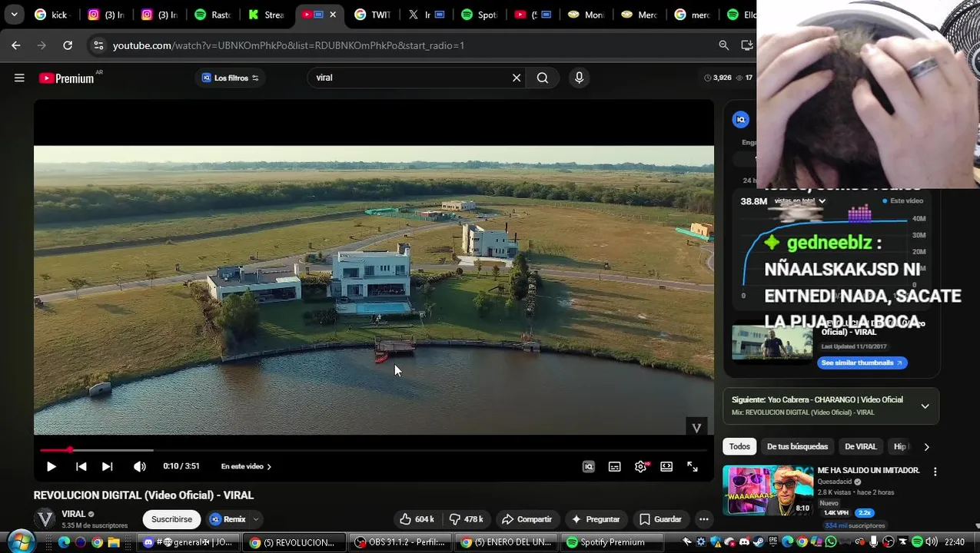Switch to the 'Moni' browser tab
Image resolution: width=980 pixels, height=553 pixels.
tap(586, 14)
